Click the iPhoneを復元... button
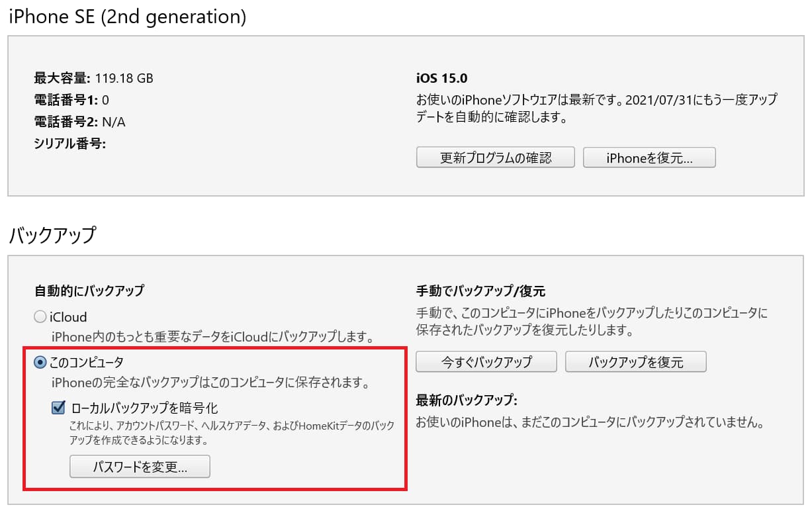 tap(649, 158)
